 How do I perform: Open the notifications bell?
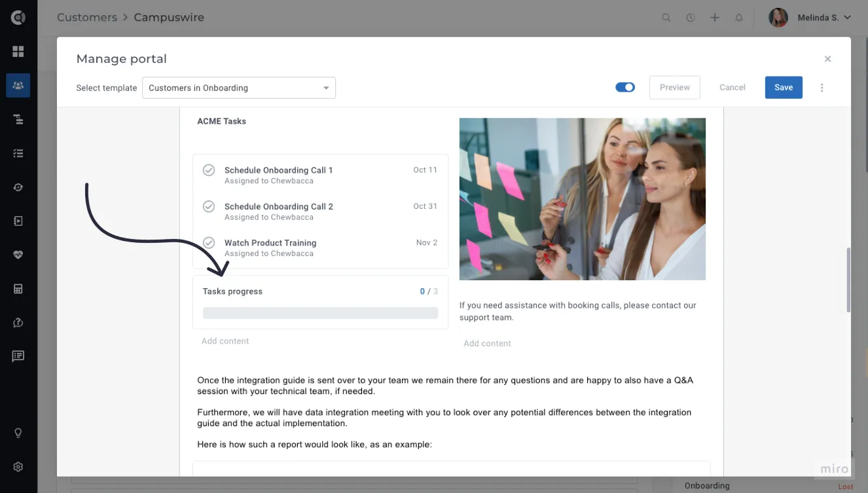(739, 18)
